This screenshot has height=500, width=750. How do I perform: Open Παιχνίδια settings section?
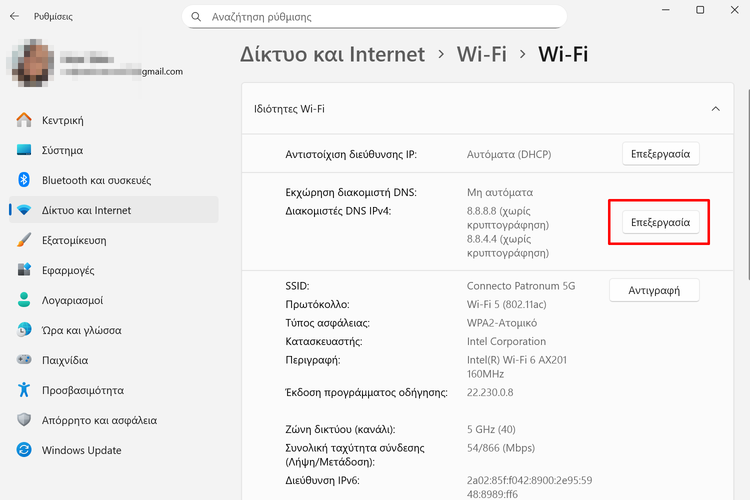pos(65,360)
